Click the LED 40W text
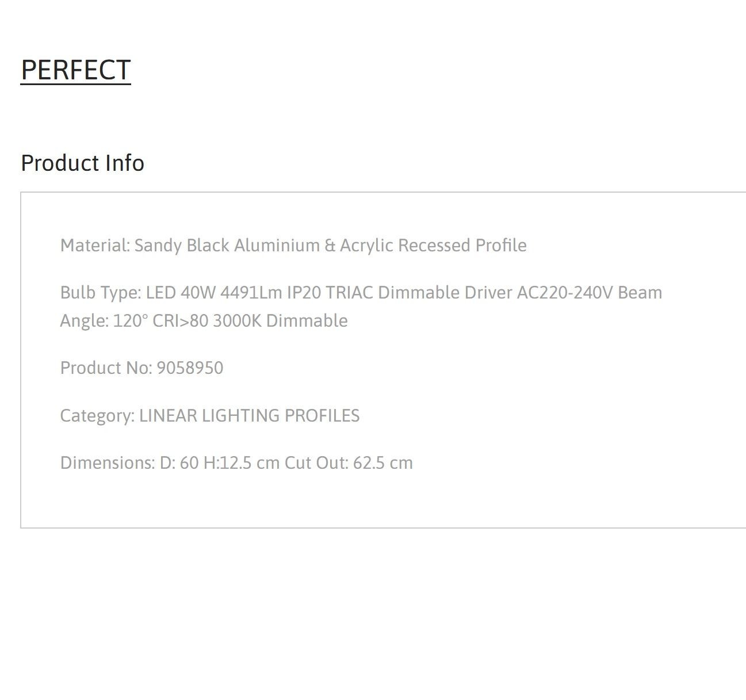The image size is (746, 700). click(181, 293)
